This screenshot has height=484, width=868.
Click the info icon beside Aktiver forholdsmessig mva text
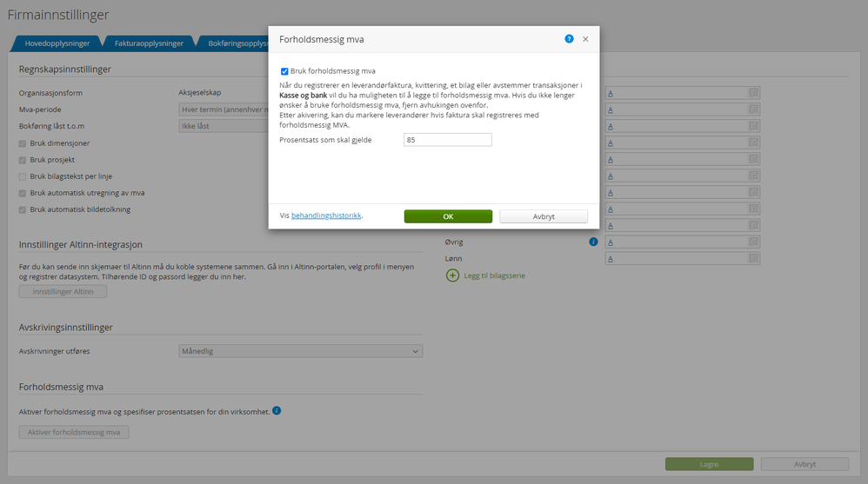coord(277,410)
